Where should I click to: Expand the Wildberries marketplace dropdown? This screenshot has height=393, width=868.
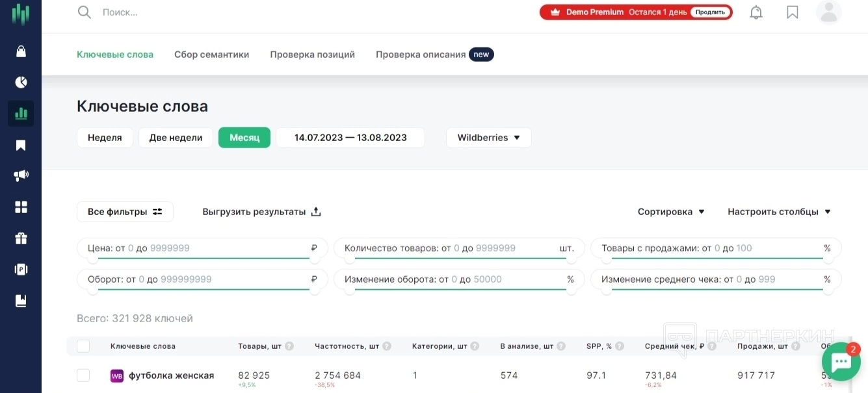point(488,138)
